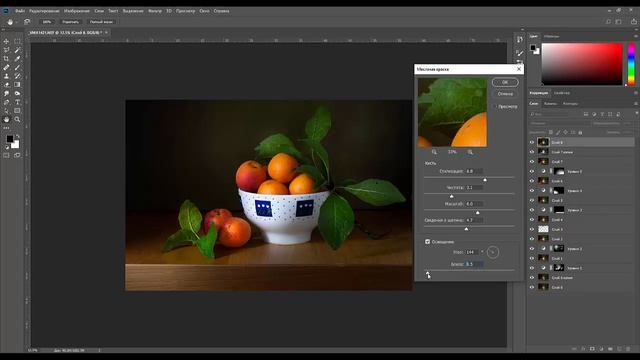Open the Файл menu

click(20, 11)
